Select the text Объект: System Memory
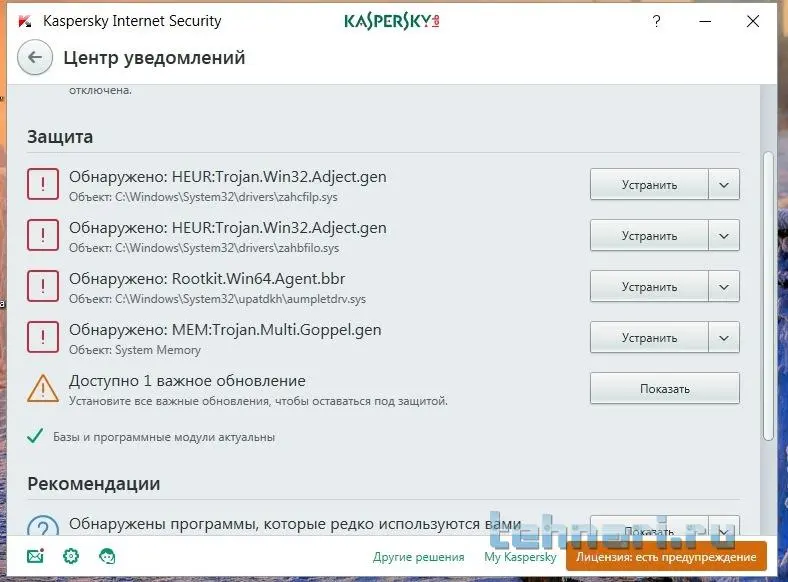Screen dimensions: 788x582 pyautogui.click(x=135, y=350)
